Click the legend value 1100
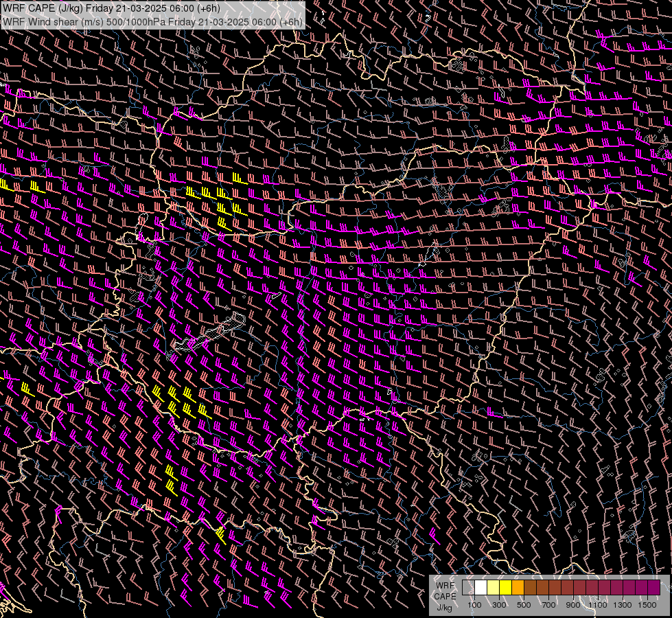This screenshot has width=672, height=618. coord(597,605)
